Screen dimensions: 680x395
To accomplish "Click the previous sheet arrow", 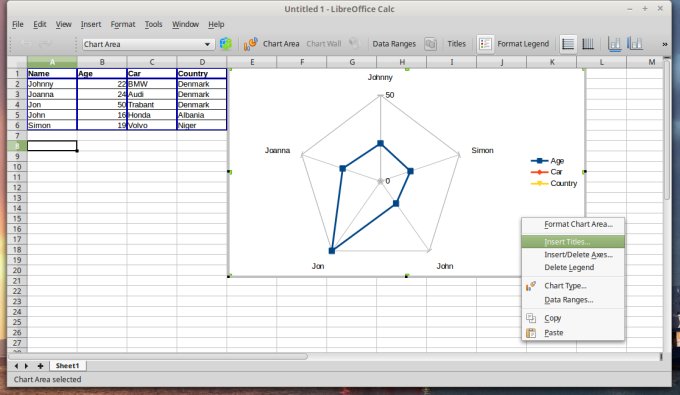I will point(16,366).
